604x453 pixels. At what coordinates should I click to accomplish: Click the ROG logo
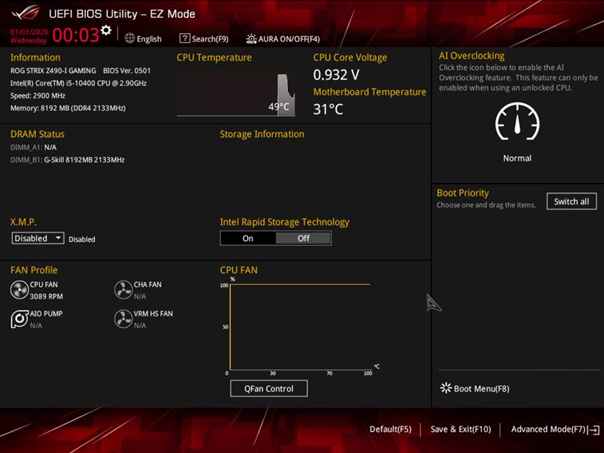pos(26,13)
